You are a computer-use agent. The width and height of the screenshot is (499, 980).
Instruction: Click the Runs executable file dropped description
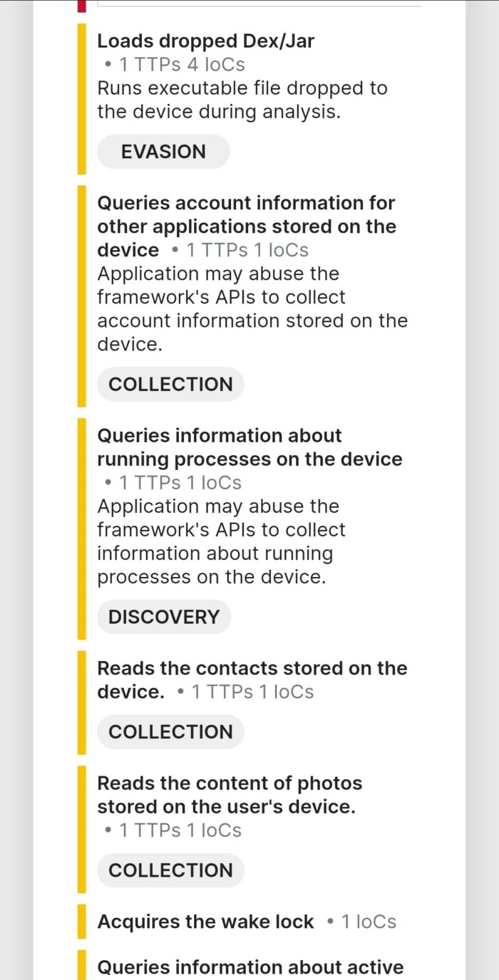[242, 100]
